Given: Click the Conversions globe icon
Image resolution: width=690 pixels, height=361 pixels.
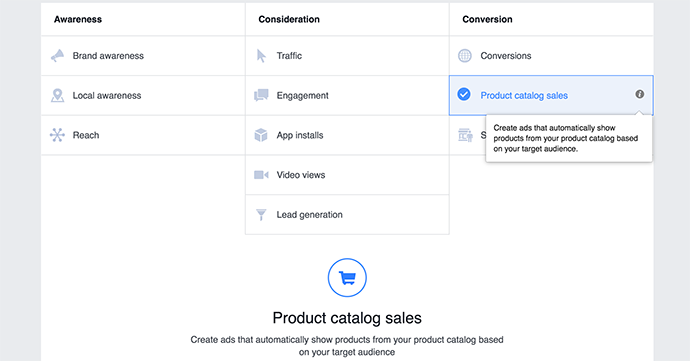Looking at the screenshot, I should (x=465, y=56).
